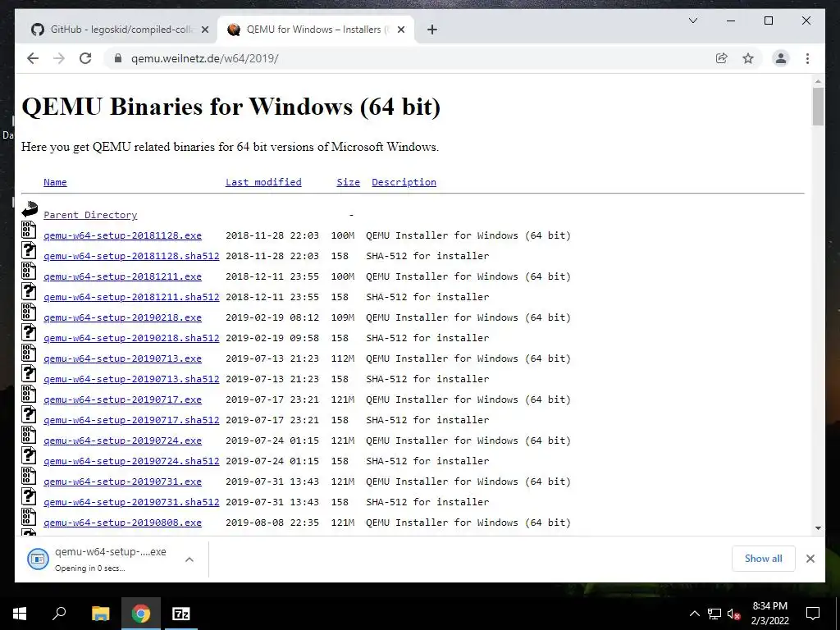
Task: Download qemu-w64-setup-20181128.exe
Action: coord(123,235)
